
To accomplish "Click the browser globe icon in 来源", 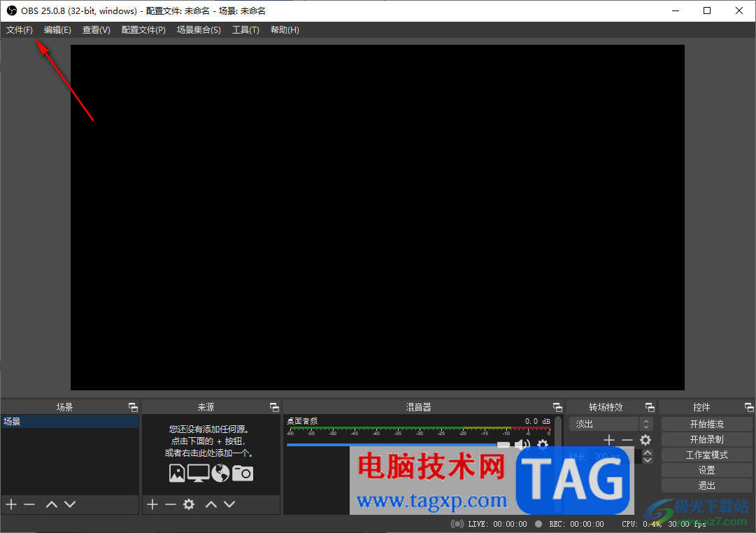I will point(220,473).
